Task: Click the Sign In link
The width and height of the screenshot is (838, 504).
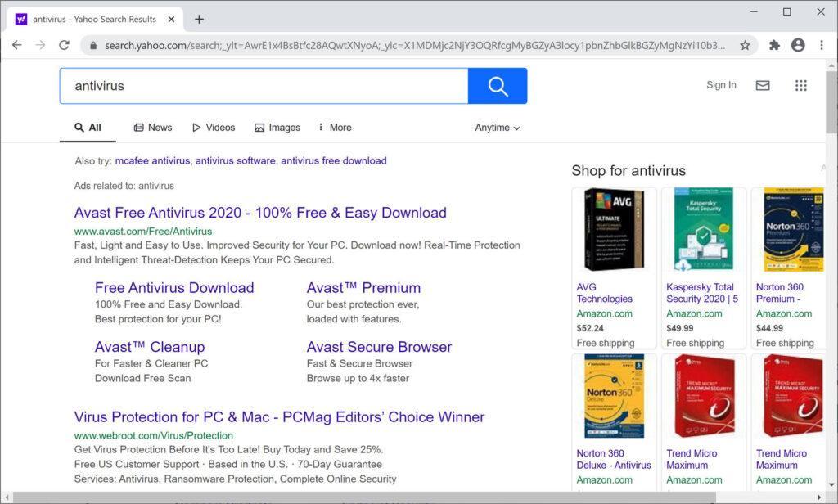Action: pyautogui.click(x=721, y=85)
